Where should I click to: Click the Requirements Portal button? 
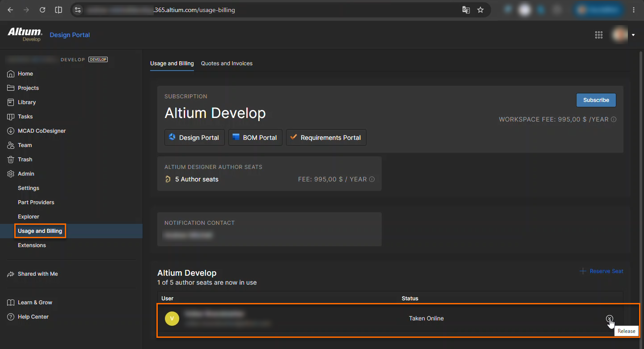pos(326,138)
